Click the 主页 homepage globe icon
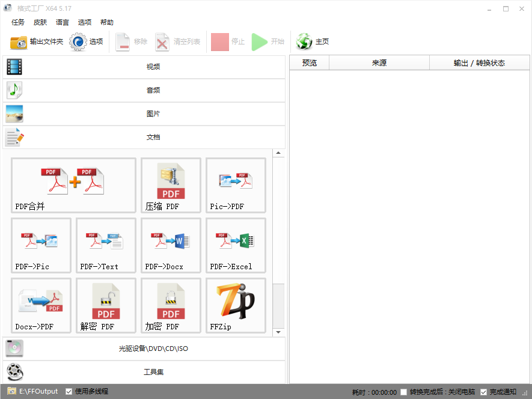This screenshot has height=399, width=532. click(x=305, y=42)
